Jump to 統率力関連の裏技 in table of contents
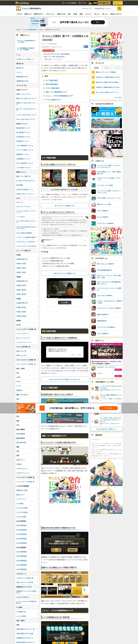Image resolution: width=138 pixels, height=644 pixels. point(52,84)
